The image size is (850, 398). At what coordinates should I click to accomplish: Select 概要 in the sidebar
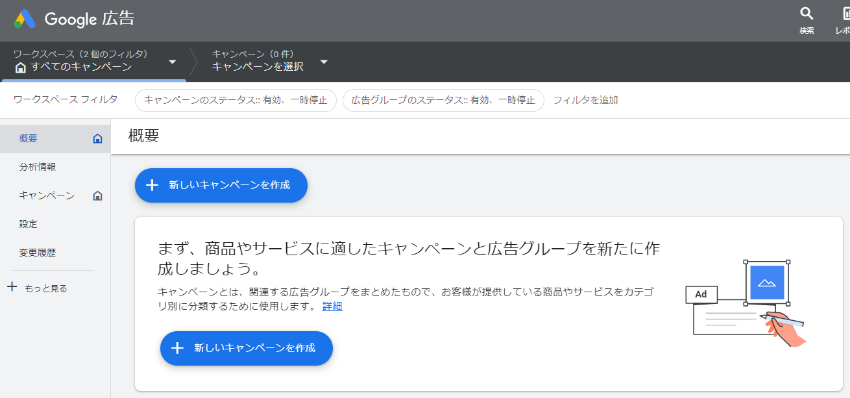tap(55, 138)
